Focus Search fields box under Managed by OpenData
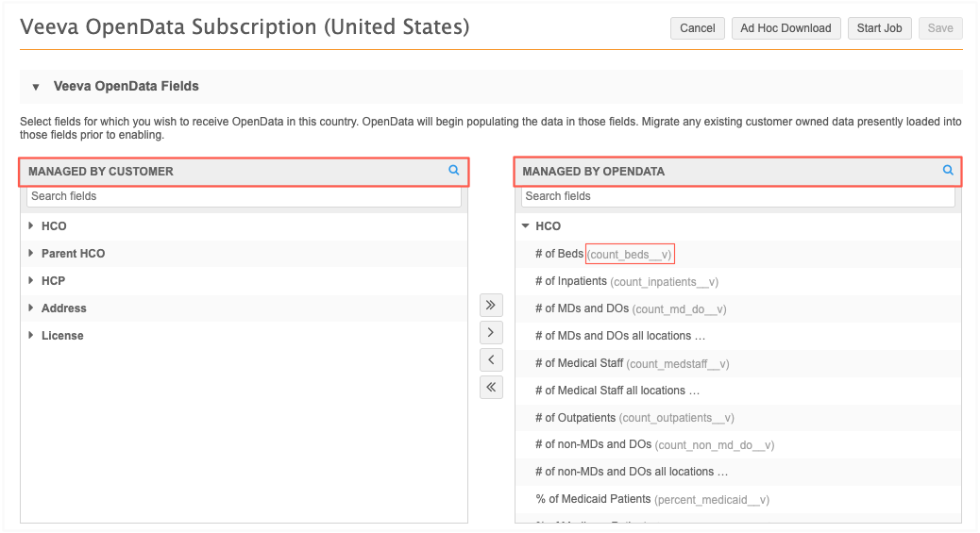The image size is (980, 533). [x=738, y=196]
